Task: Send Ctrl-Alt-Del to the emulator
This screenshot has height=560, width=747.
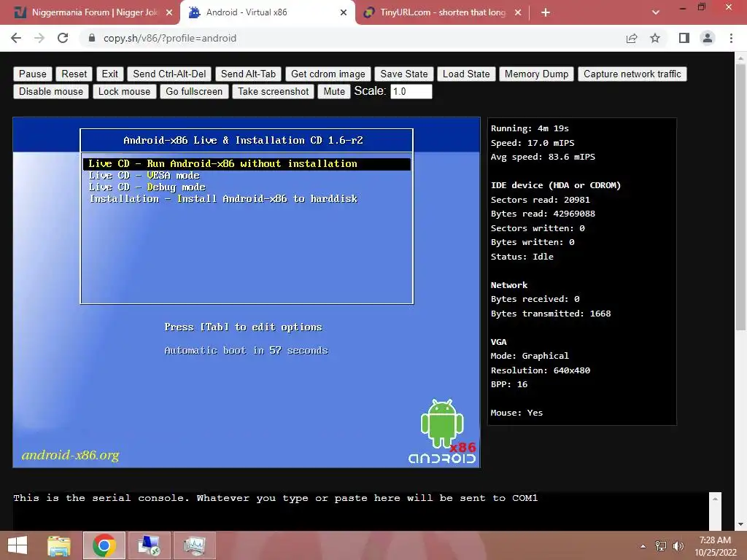Action: coord(169,74)
